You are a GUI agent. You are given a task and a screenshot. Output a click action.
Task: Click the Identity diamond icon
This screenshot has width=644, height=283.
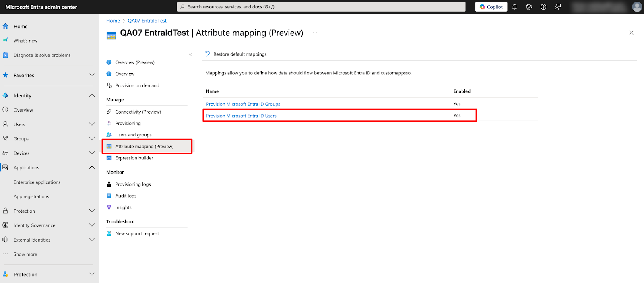tap(6, 95)
